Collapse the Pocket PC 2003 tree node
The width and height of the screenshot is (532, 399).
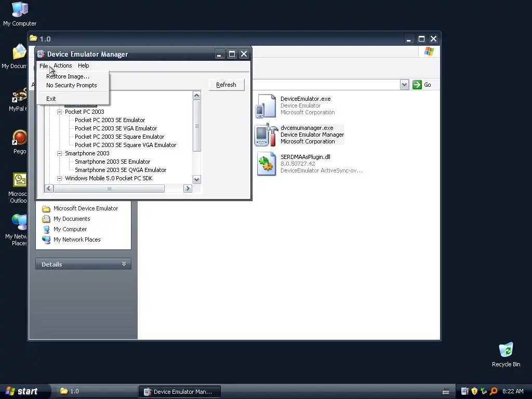pos(59,112)
